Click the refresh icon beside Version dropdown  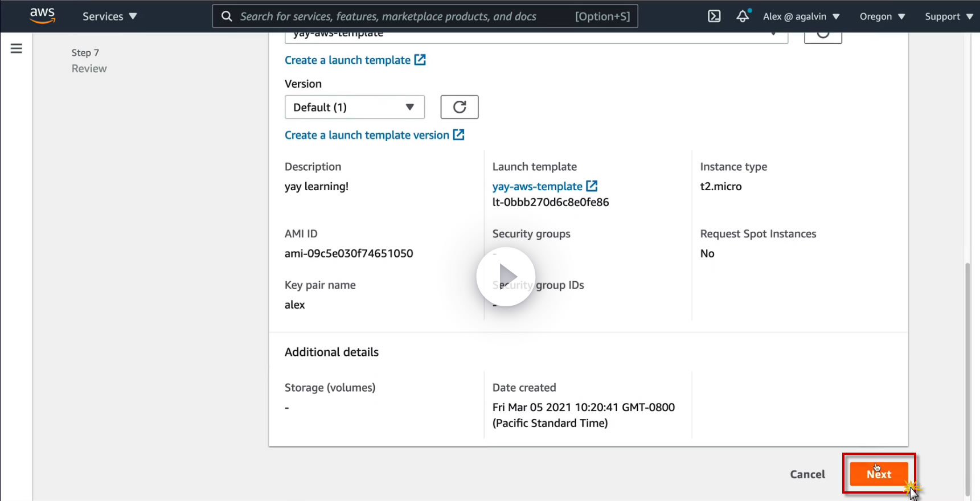(x=459, y=107)
